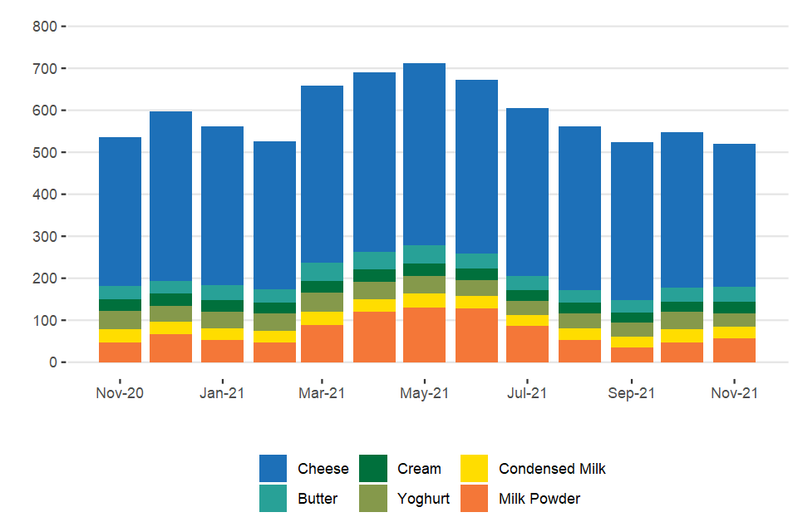Click the 800 y-axis tick label

tap(45, 27)
